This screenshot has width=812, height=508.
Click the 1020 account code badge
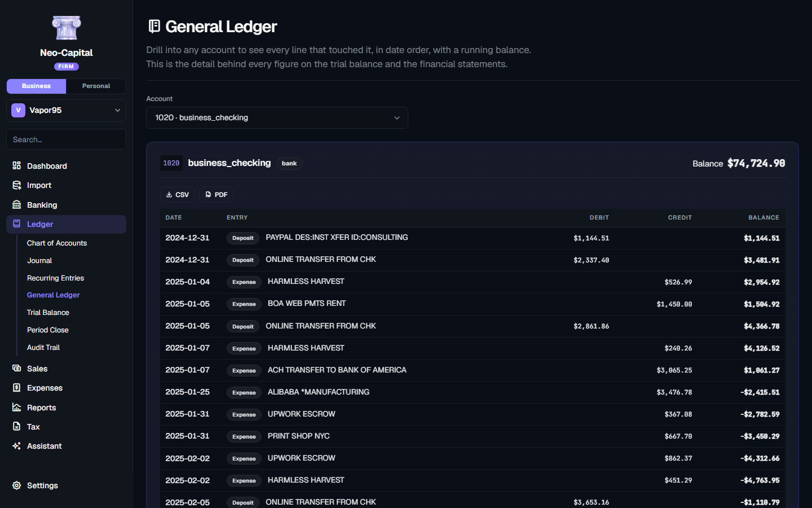click(171, 163)
